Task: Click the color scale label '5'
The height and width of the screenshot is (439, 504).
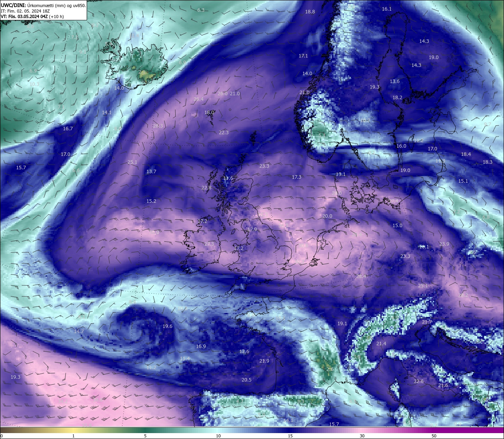Action: 145,436
